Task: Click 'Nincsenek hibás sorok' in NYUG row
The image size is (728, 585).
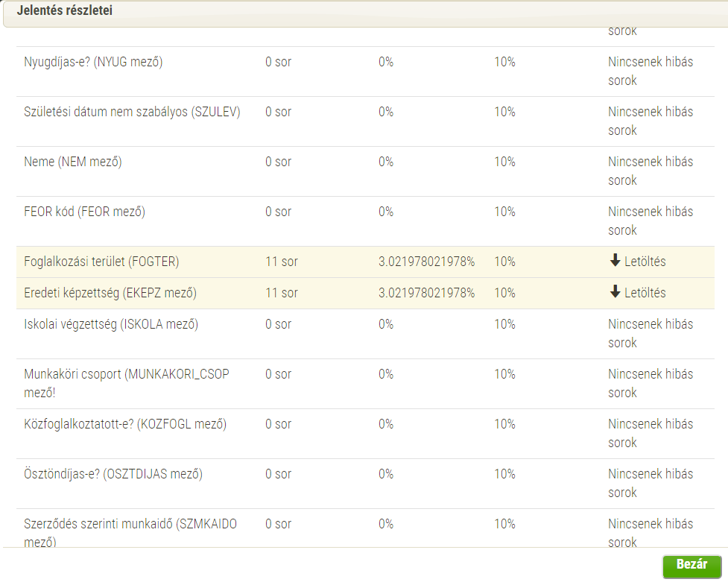Action: click(651, 71)
